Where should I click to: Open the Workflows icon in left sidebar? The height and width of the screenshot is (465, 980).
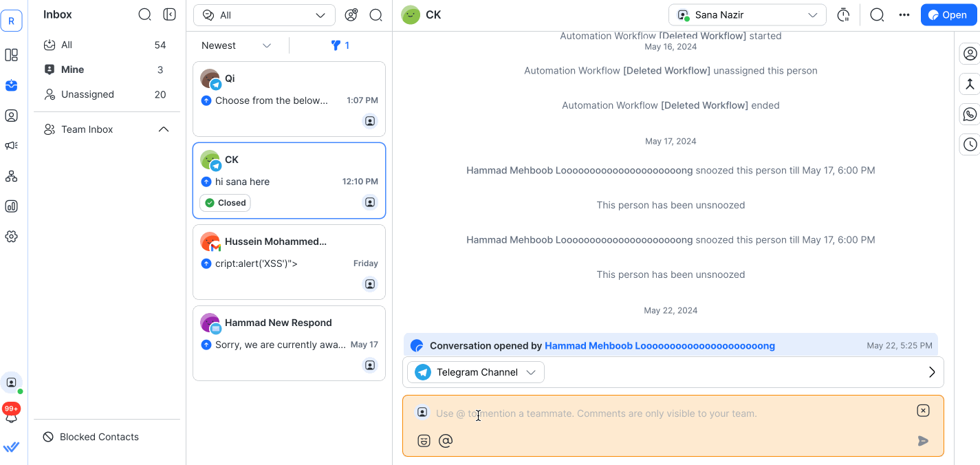pyautogui.click(x=11, y=176)
